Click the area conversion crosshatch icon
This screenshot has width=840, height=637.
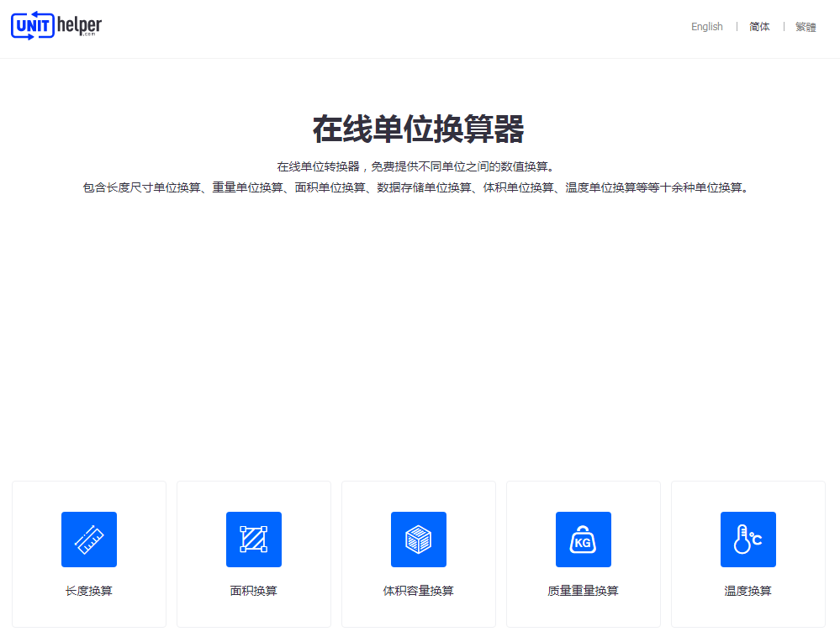[x=253, y=540]
